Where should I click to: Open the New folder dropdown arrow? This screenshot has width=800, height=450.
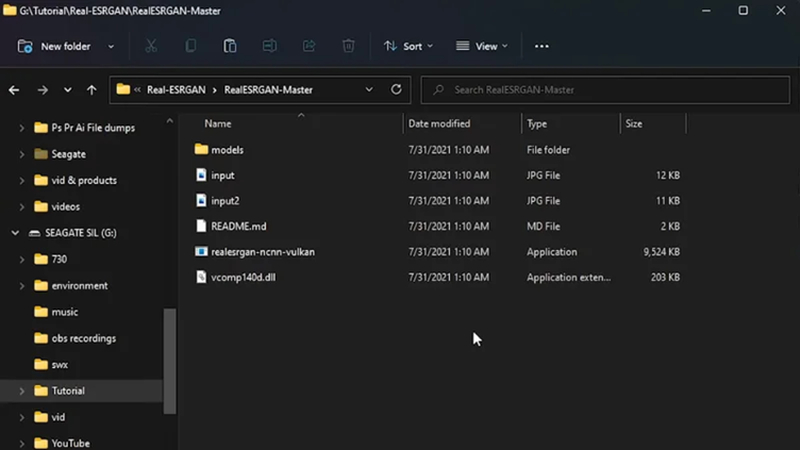(x=111, y=46)
